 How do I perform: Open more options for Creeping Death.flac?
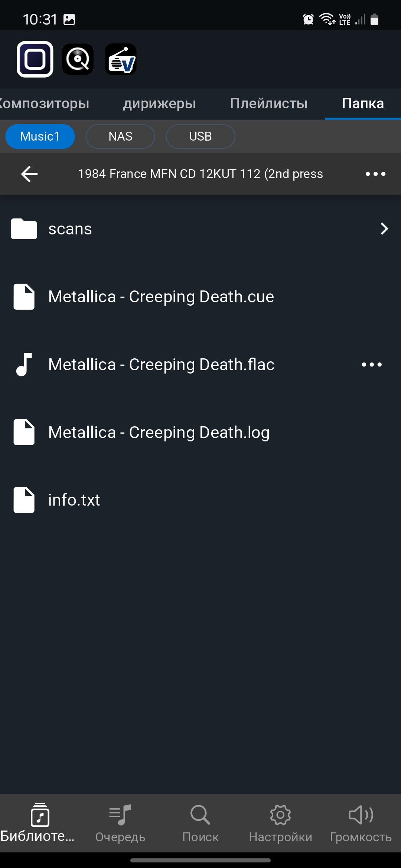click(x=372, y=365)
